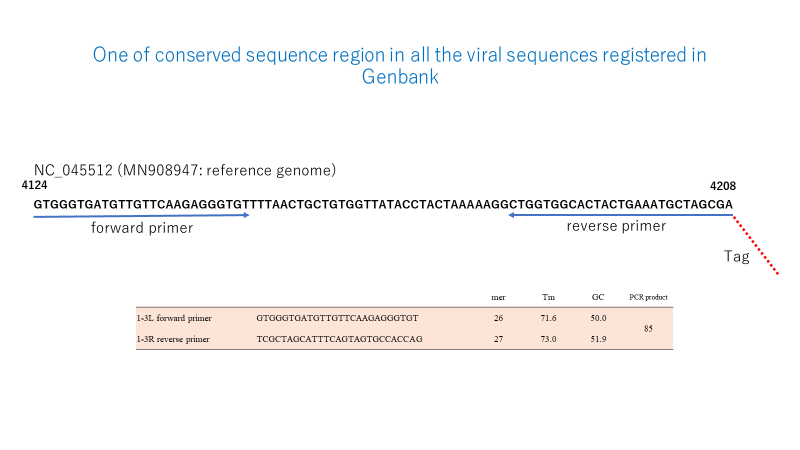Click the 4208 end position number

[x=722, y=186]
